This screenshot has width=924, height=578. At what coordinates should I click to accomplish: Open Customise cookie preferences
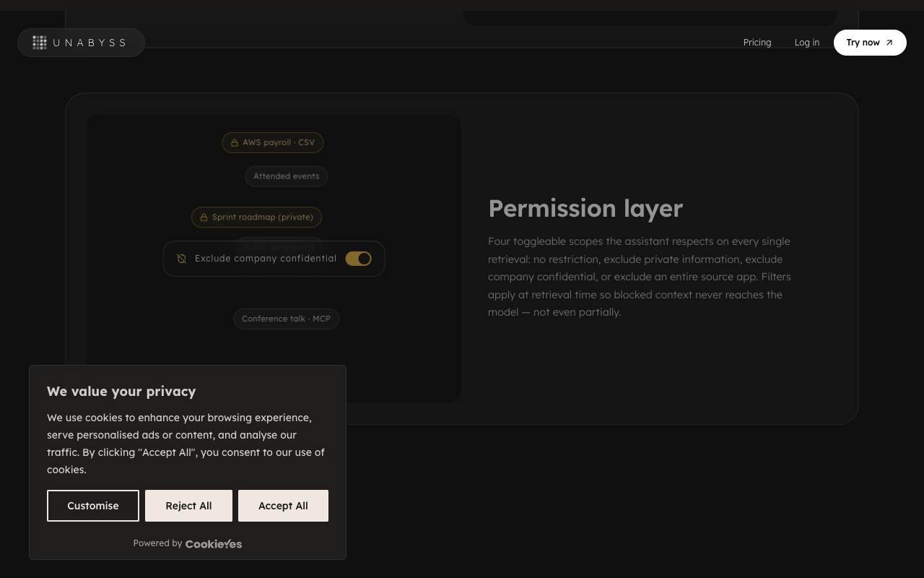pos(93,506)
